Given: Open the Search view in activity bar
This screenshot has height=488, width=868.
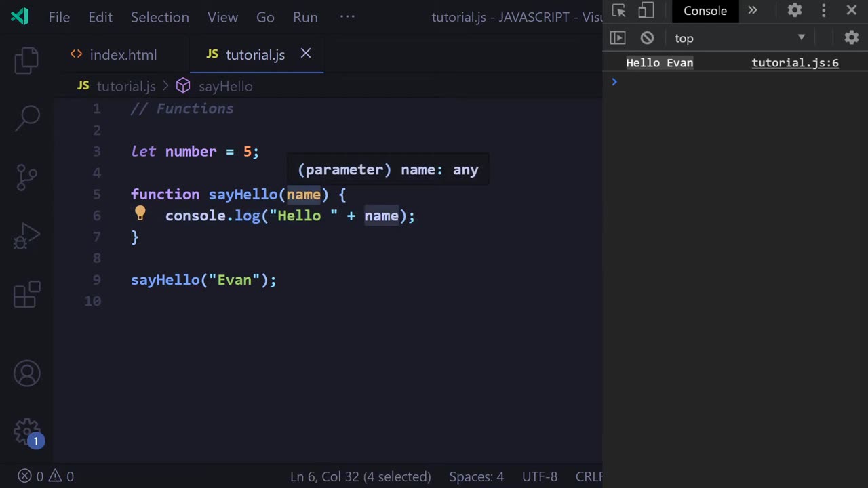Looking at the screenshot, I should pyautogui.click(x=27, y=119).
